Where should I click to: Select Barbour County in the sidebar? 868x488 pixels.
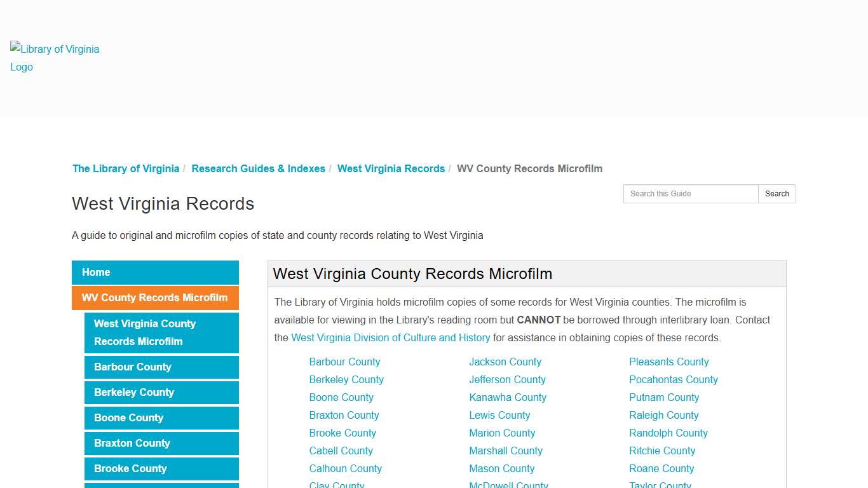click(x=132, y=367)
